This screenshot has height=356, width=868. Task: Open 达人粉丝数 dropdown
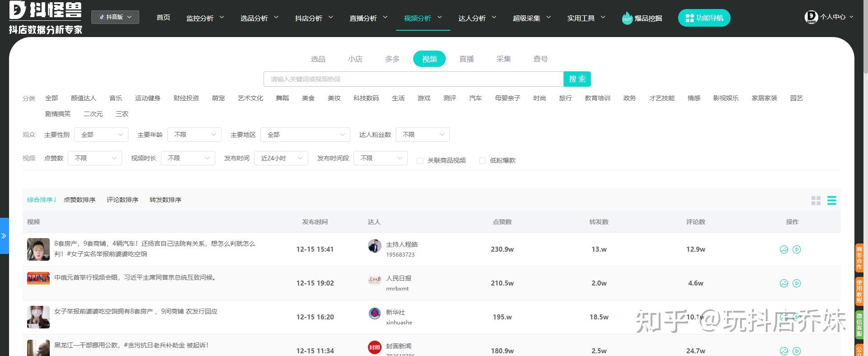pos(423,135)
